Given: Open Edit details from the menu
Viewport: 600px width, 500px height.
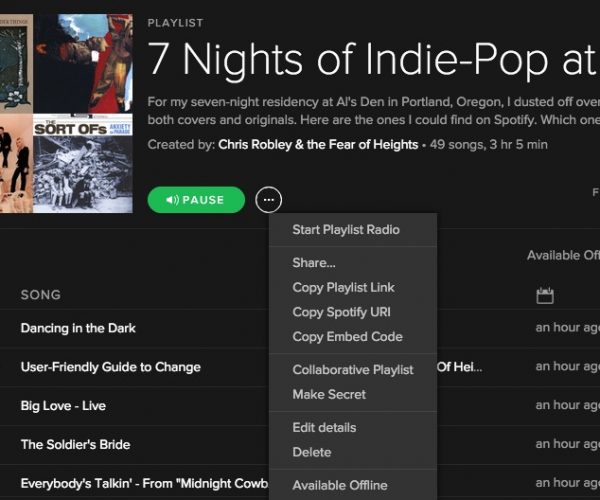Looking at the screenshot, I should point(324,427).
